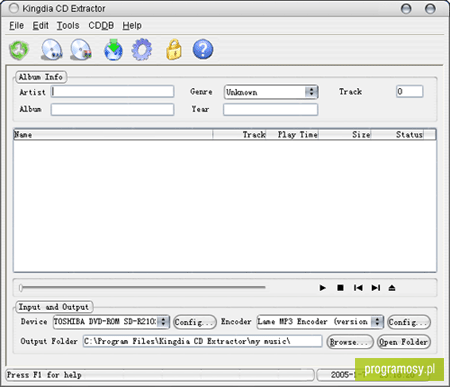Click the green refresh CD icon
450x387 pixels.
[19, 50]
